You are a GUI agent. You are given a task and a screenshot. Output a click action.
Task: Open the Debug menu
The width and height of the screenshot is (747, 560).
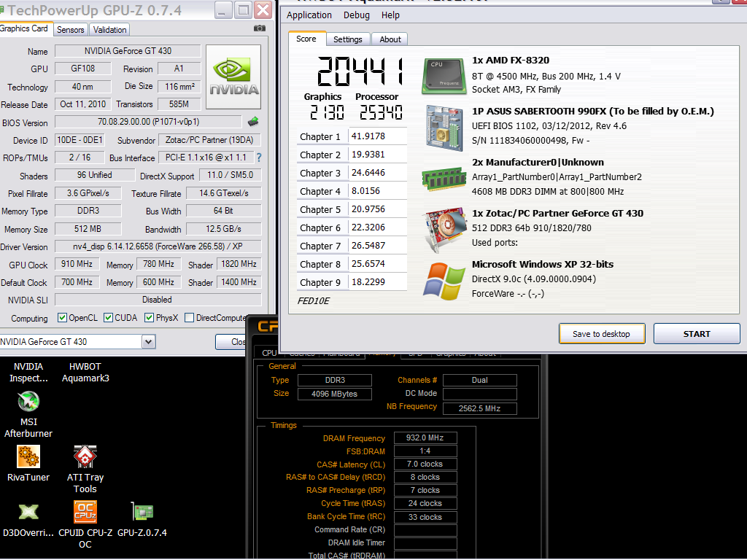click(x=356, y=15)
